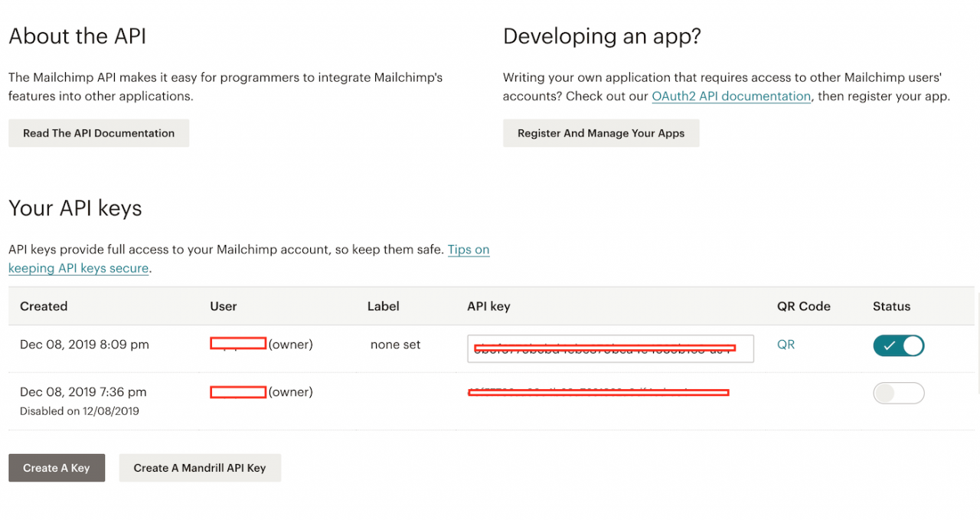
Task: Click Register And Manage Your Apps
Action: [601, 133]
